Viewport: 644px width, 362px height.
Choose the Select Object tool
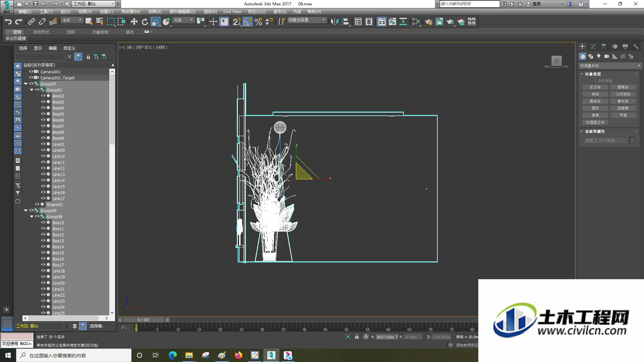tap(89, 22)
